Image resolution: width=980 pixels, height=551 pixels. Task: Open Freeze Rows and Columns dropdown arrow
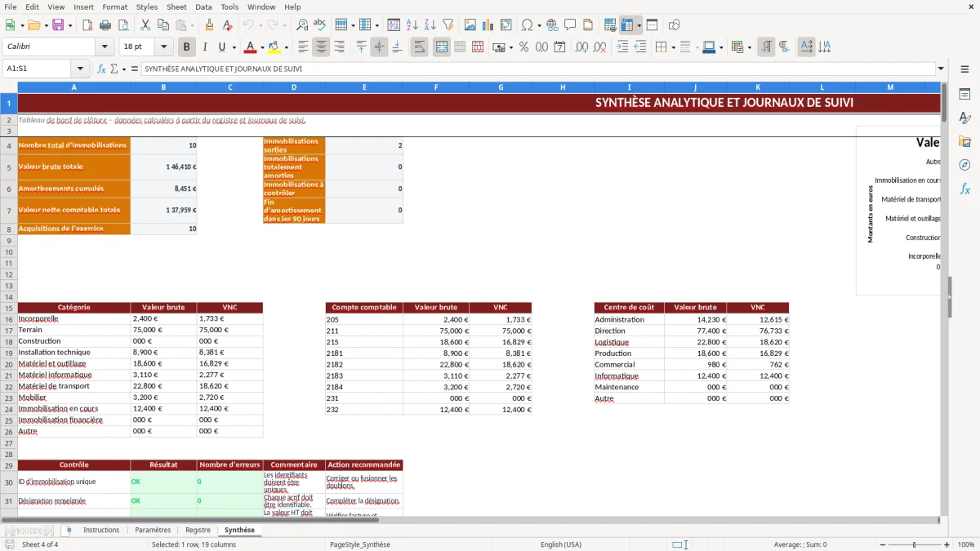(x=639, y=25)
